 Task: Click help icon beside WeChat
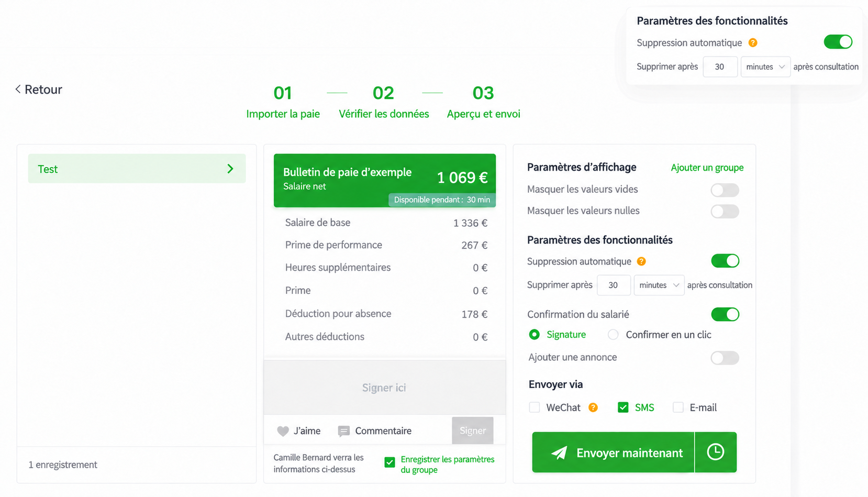pos(593,407)
